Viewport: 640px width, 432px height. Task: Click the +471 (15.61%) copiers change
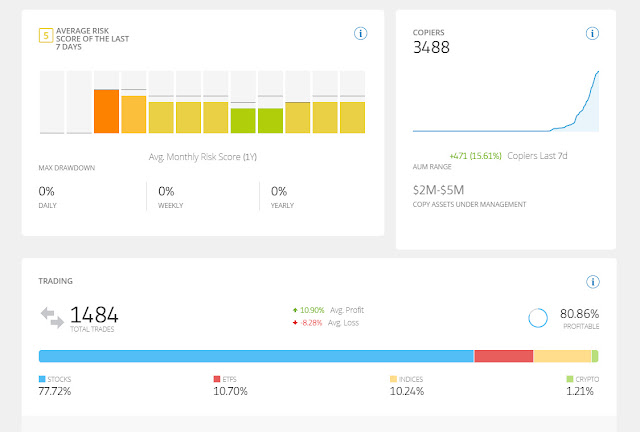475,156
